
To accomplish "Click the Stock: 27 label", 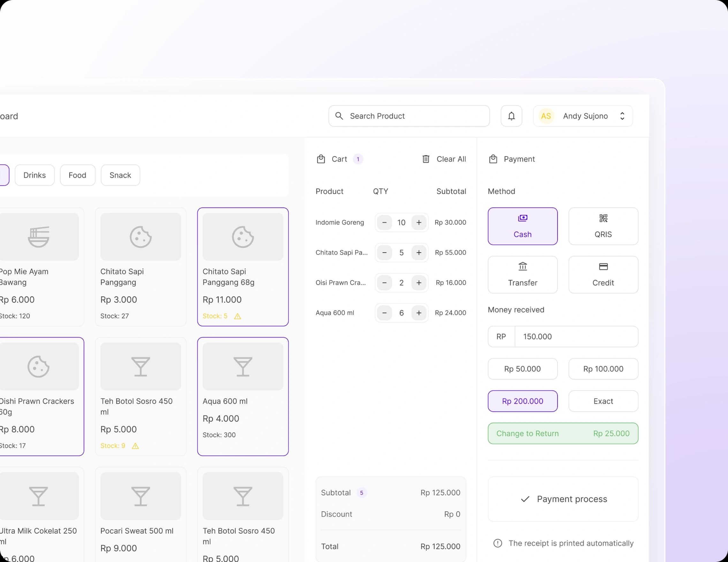I will pyautogui.click(x=114, y=316).
